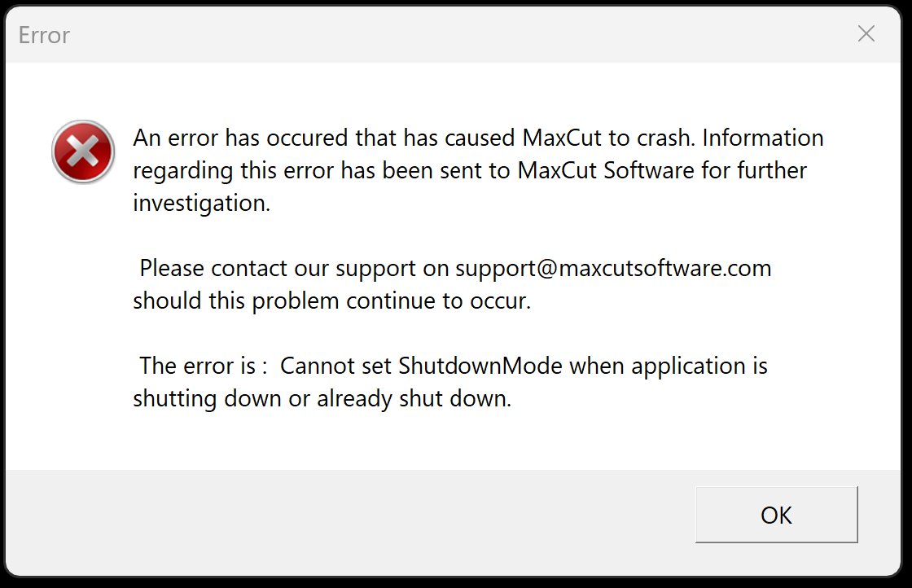Close the Error dialog with the X
912x588 pixels.
tap(866, 33)
